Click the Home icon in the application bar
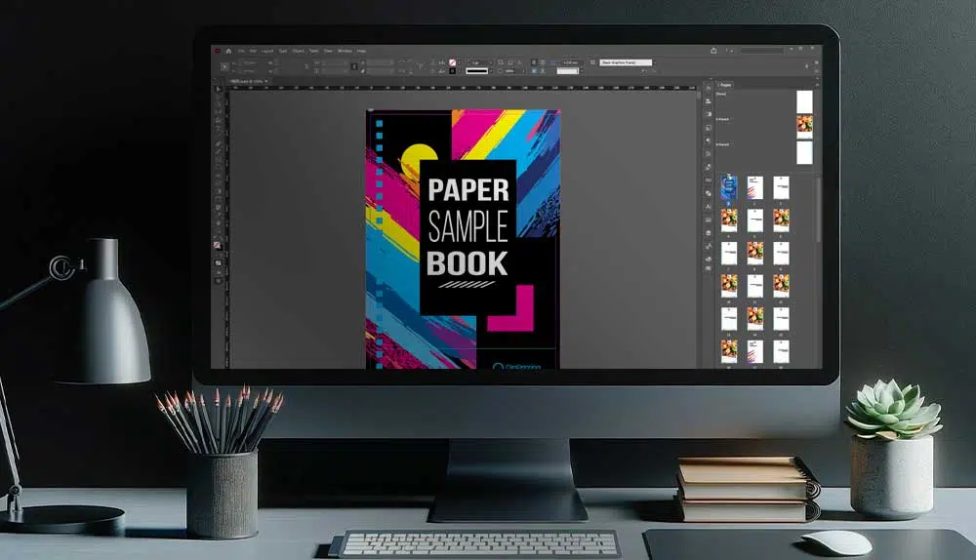Image resolution: width=976 pixels, height=560 pixels. [228, 51]
